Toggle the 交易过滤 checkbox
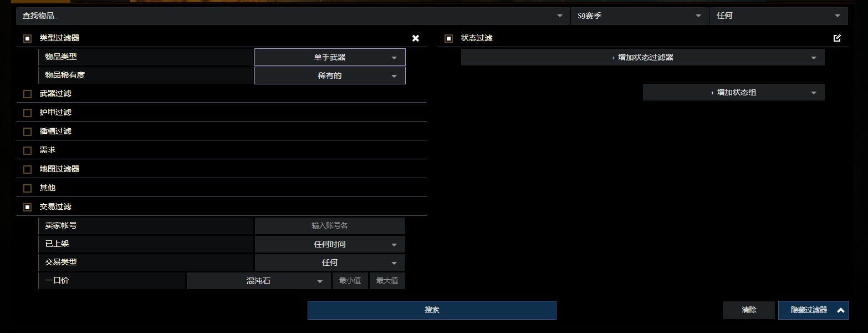 coord(27,207)
